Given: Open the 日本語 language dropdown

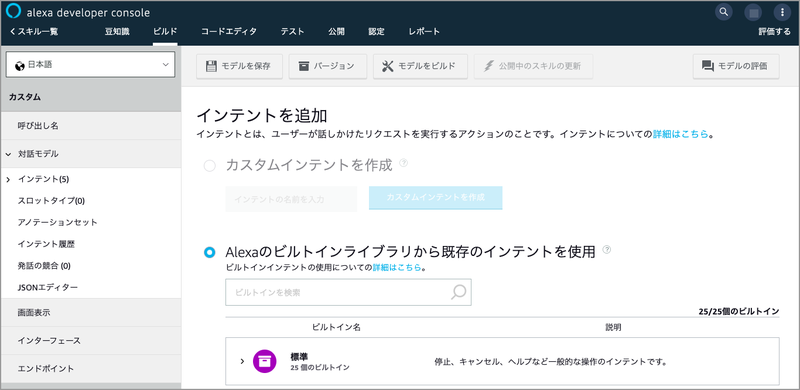Looking at the screenshot, I should (90, 65).
